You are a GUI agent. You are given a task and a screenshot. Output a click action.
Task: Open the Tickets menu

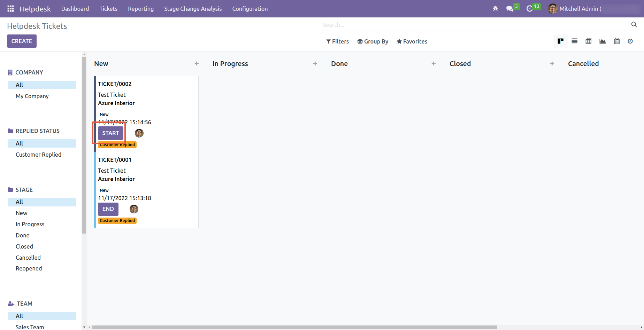(108, 9)
